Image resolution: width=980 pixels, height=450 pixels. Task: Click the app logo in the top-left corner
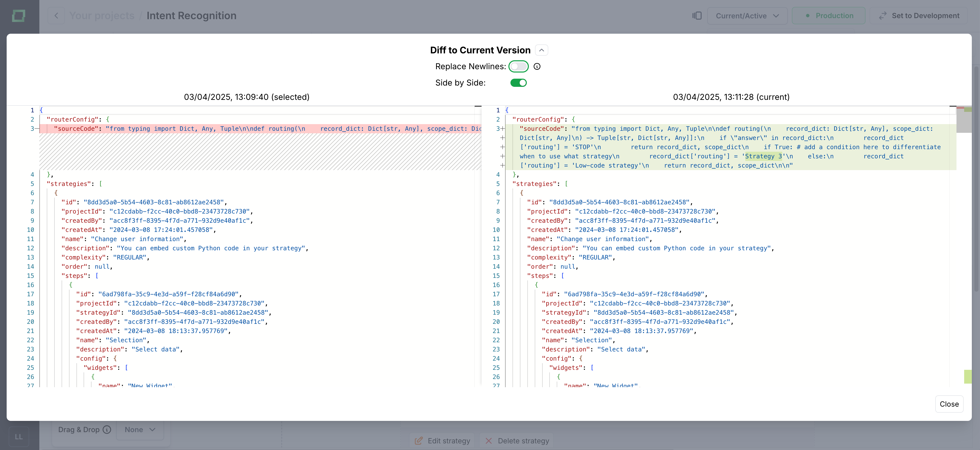[x=19, y=16]
